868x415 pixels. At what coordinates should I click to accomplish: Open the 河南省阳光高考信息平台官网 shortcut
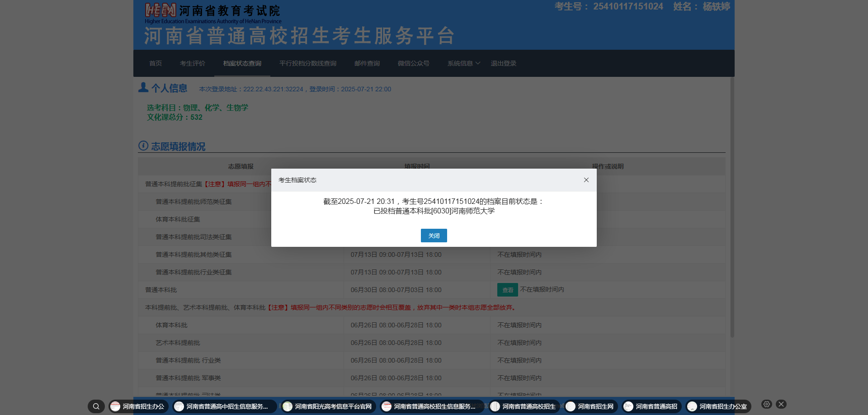(x=328, y=406)
